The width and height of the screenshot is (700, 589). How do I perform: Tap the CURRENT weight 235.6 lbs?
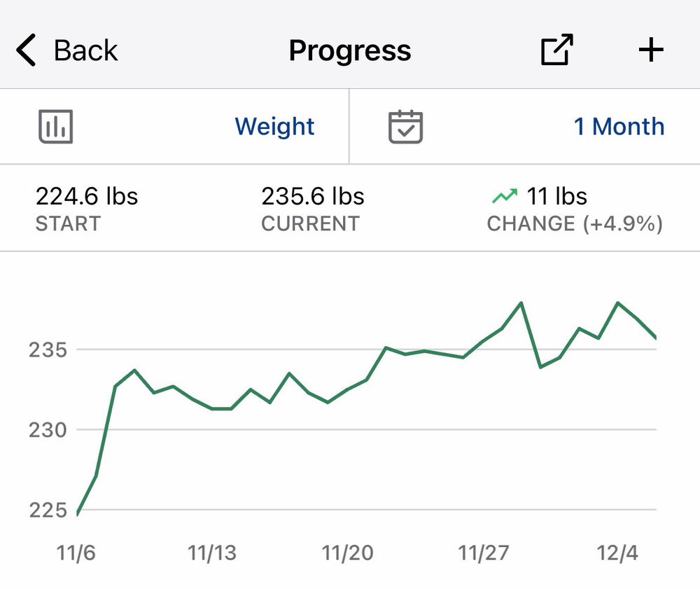pos(312,196)
